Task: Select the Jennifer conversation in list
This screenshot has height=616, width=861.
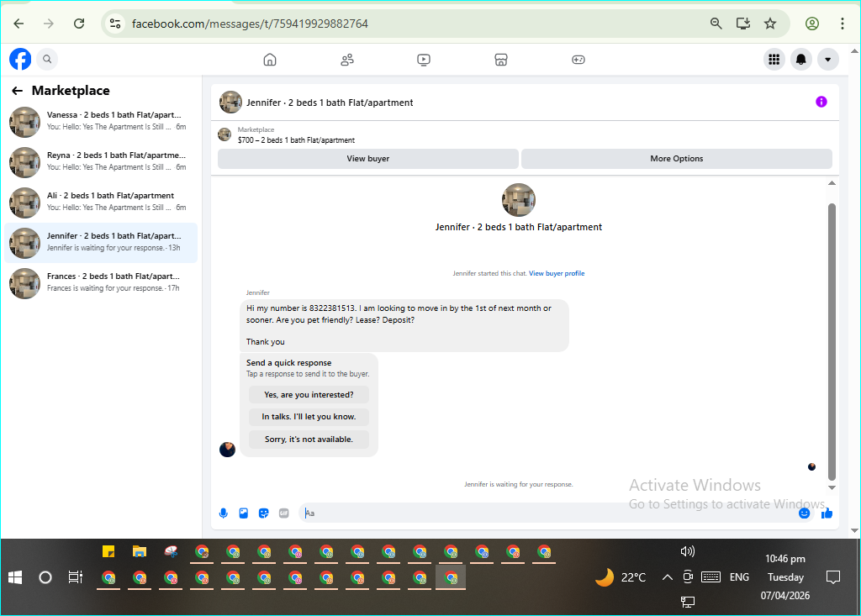Action: tap(101, 243)
